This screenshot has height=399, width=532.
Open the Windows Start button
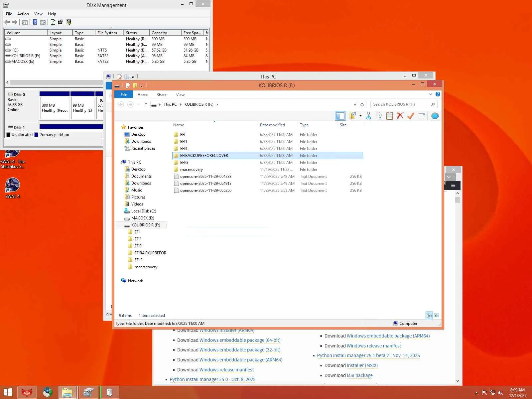pos(8,392)
